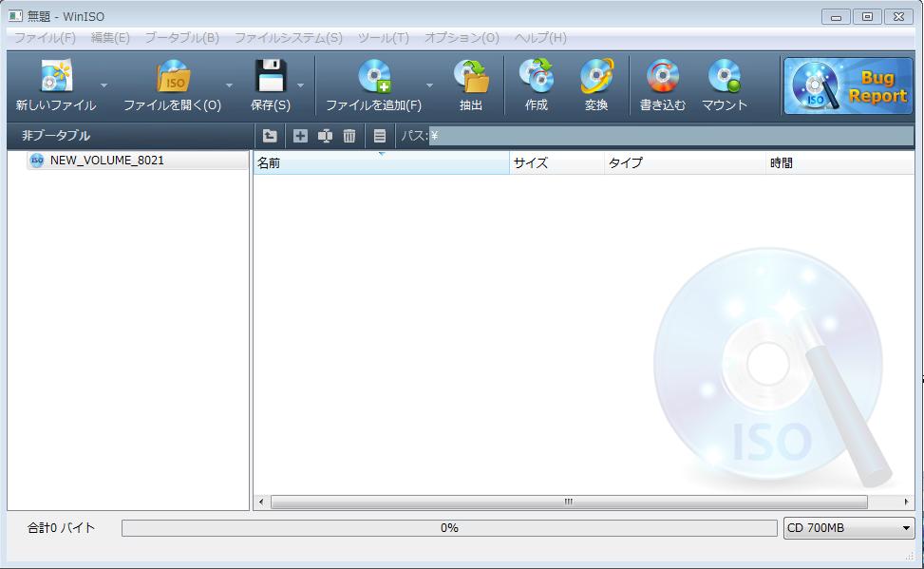Image resolution: width=924 pixels, height=569 pixels.
Task: Click the 作成 (Make) disc icon
Action: (x=537, y=77)
